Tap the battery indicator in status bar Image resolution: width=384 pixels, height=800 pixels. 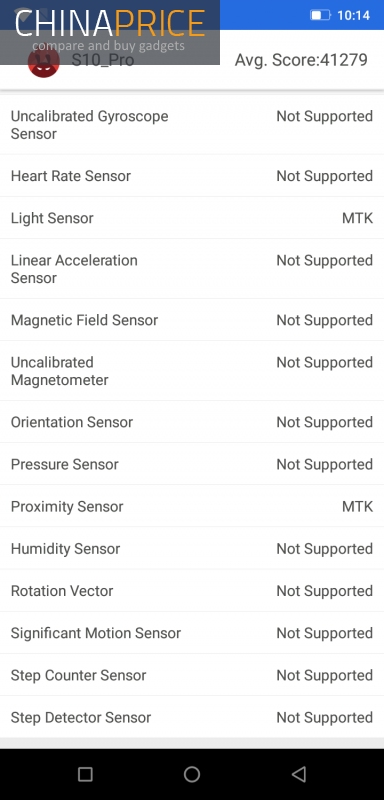click(x=321, y=15)
